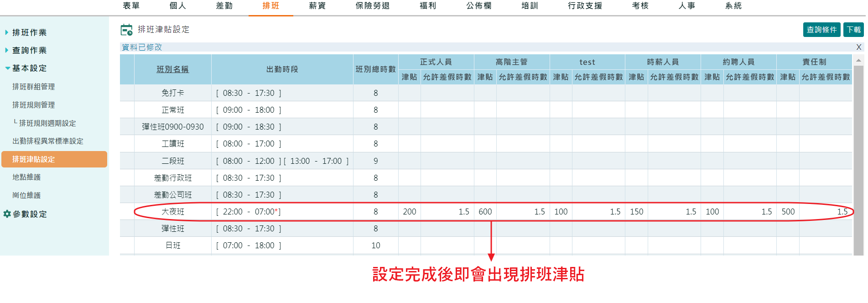The image size is (868, 303).
Task: Open the 系統 top menu
Action: tap(733, 6)
